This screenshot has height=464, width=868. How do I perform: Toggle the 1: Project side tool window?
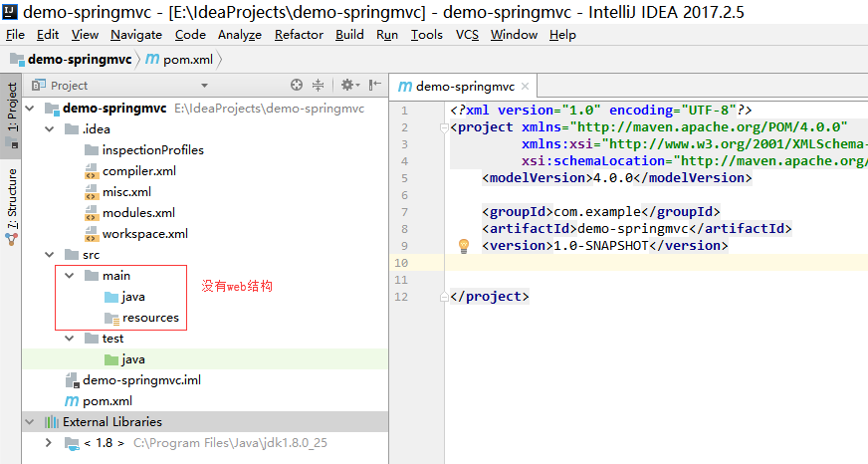pos(11,116)
